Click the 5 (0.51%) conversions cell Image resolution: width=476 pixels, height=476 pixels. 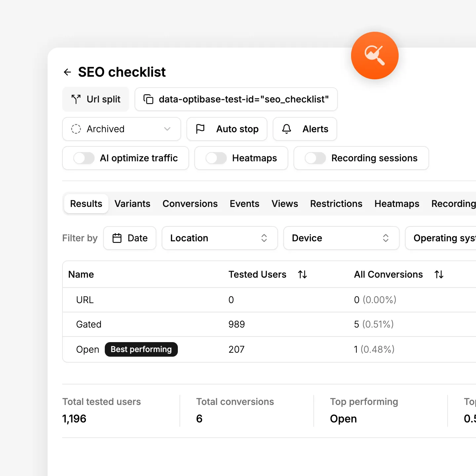[374, 324]
